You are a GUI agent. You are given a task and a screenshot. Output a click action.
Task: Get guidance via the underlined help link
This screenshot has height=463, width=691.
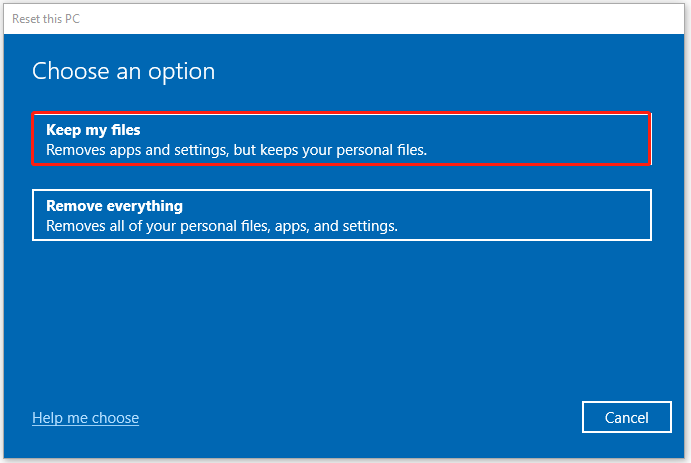pyautogui.click(x=85, y=418)
